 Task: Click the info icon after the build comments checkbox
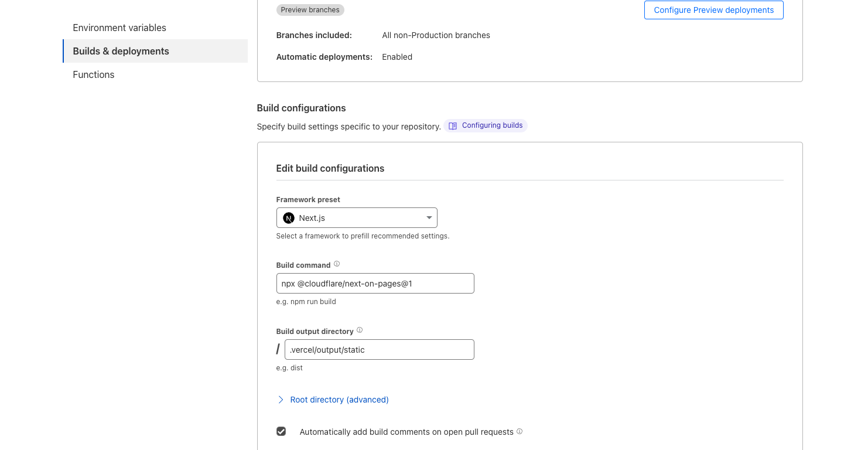coord(519,431)
